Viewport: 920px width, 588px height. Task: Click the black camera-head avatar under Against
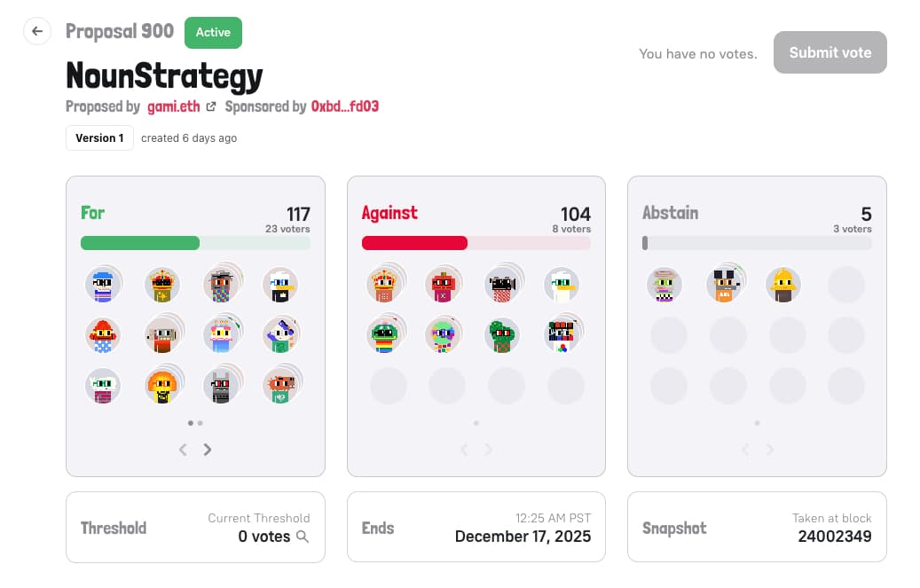[502, 285]
